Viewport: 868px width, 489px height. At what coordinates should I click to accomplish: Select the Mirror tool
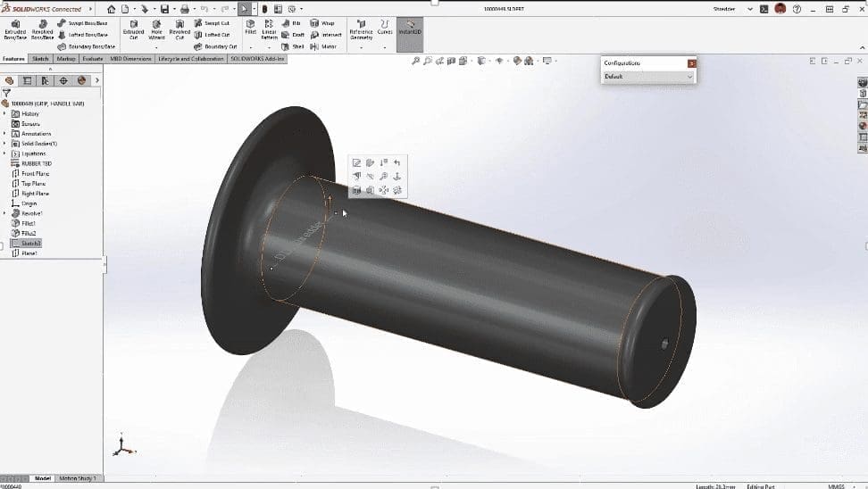pos(323,46)
